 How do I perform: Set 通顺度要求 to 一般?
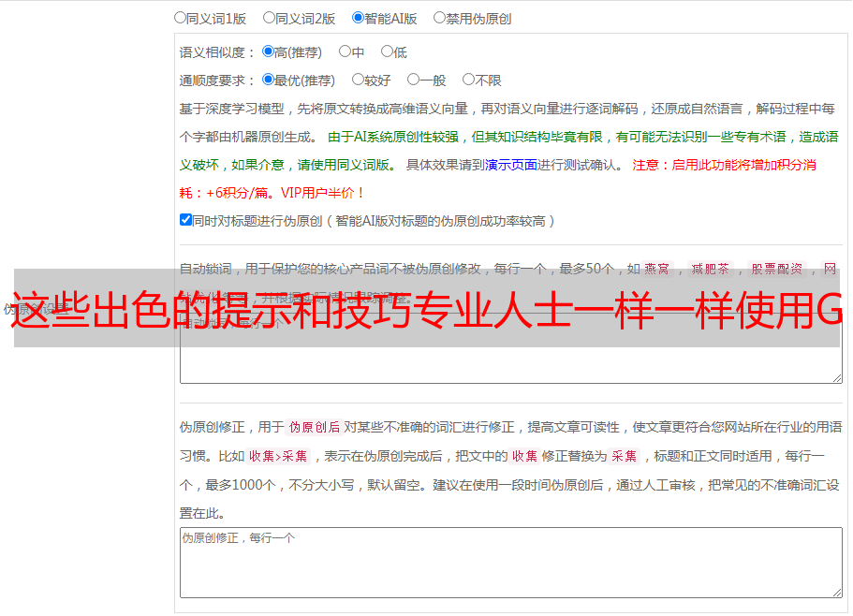(414, 80)
